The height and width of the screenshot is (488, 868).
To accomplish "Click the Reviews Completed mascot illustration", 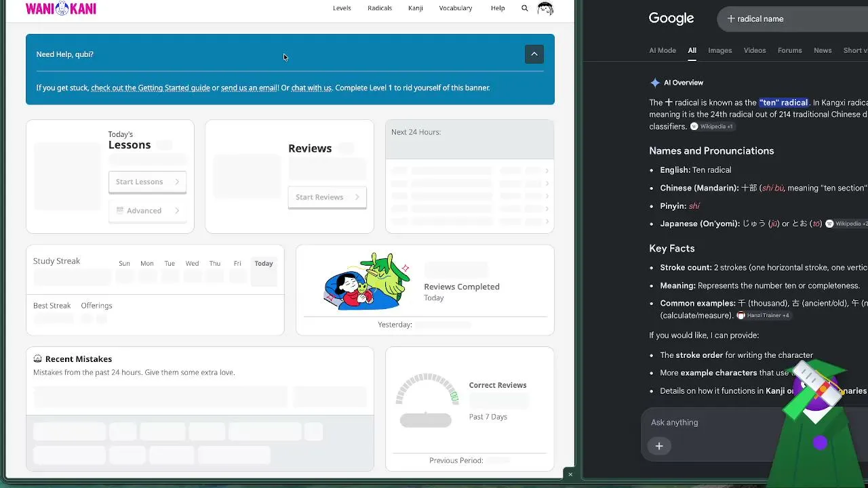I will pyautogui.click(x=367, y=282).
